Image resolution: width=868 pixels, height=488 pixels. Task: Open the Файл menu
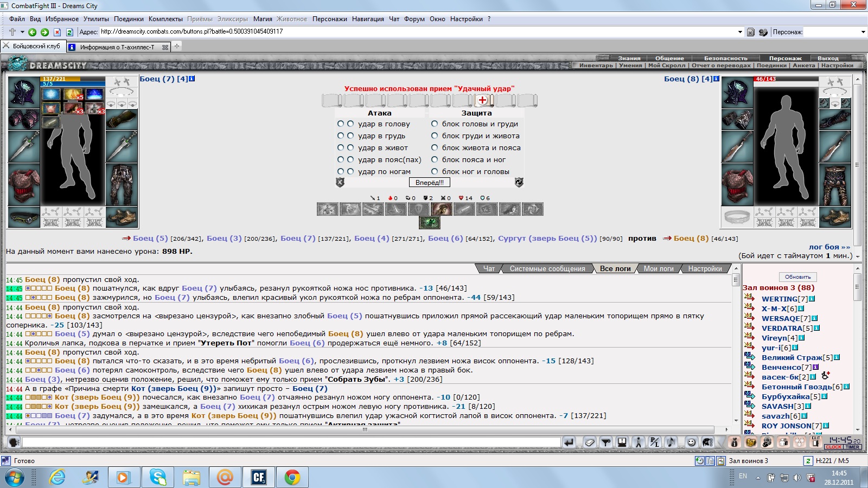tap(17, 19)
